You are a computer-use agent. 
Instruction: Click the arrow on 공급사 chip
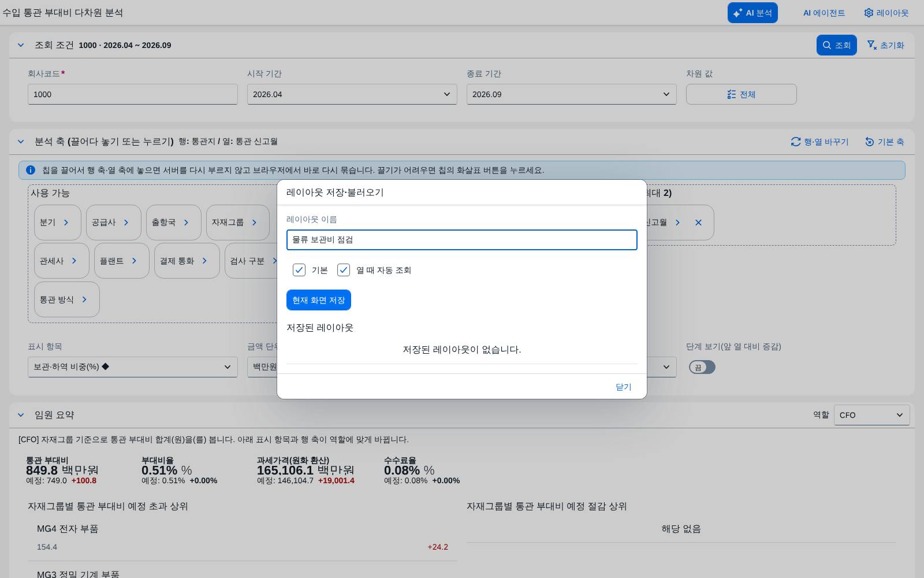coord(126,223)
